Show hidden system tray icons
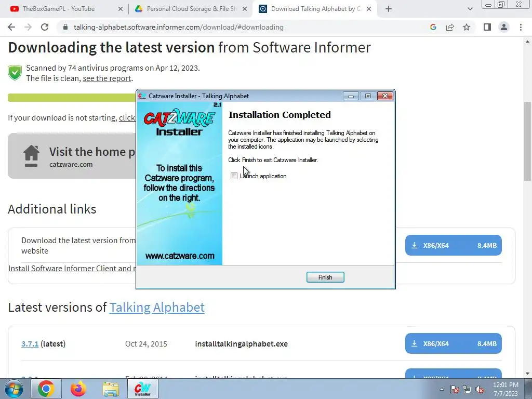The image size is (532, 399). [x=442, y=389]
